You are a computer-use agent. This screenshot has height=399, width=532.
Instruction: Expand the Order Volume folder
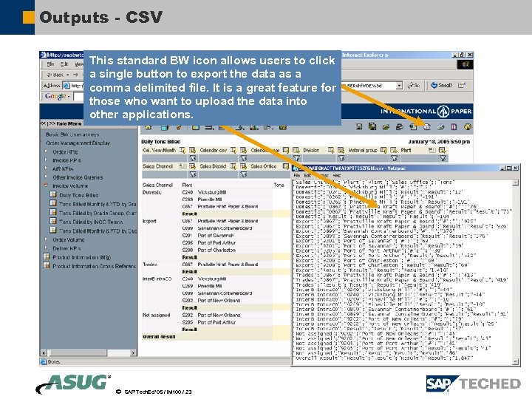[x=46, y=239]
